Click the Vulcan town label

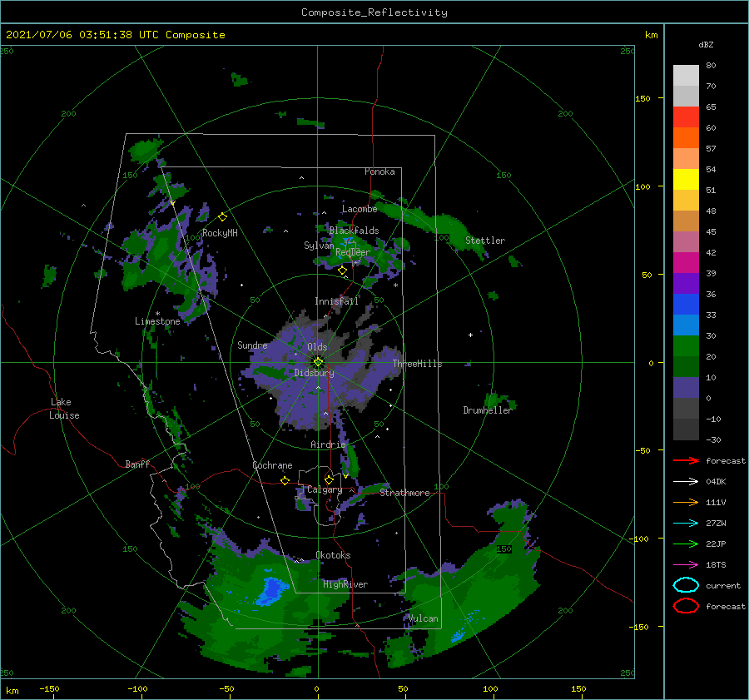click(x=423, y=618)
